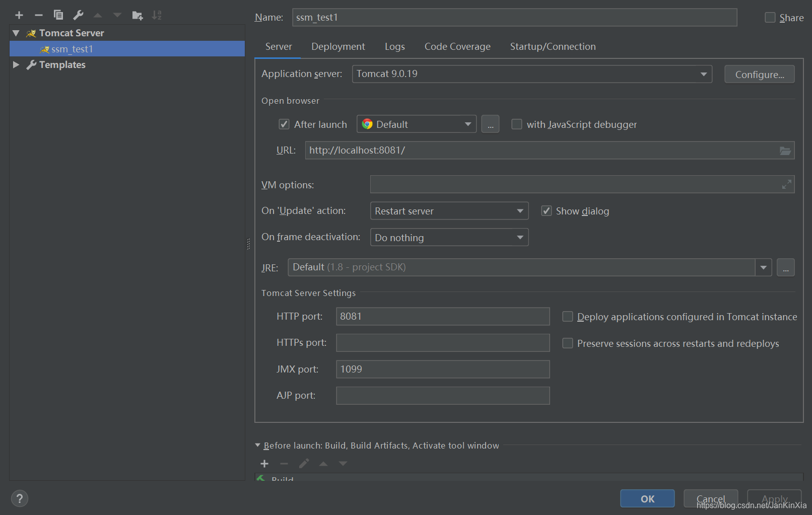The height and width of the screenshot is (515, 812).
Task: Open edit templates wrench icon in toolbar
Action: pos(78,15)
